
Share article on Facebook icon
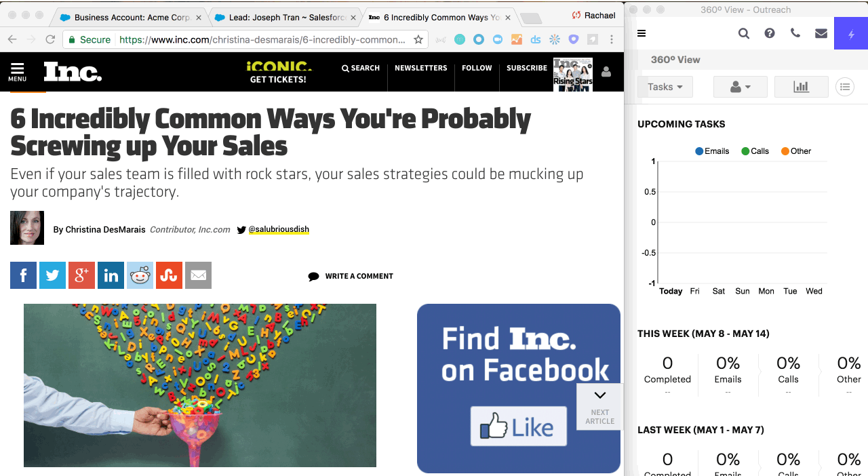(23, 275)
